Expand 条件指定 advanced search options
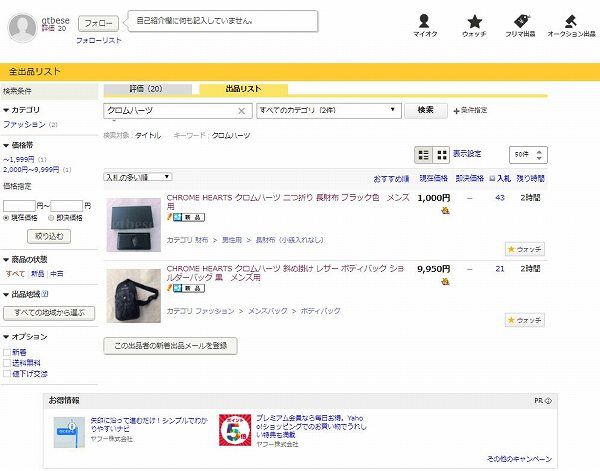The width and height of the screenshot is (600, 471). (470, 111)
